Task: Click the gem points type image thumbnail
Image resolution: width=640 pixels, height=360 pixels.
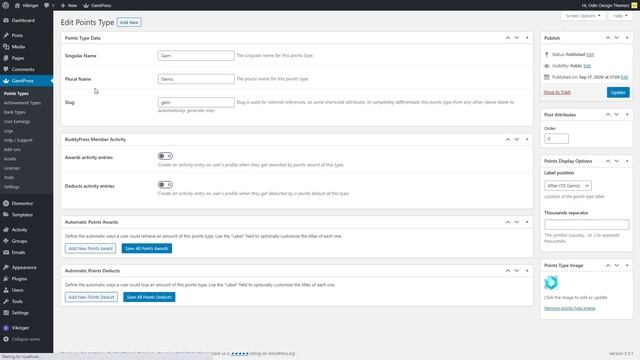Action: click(x=551, y=282)
